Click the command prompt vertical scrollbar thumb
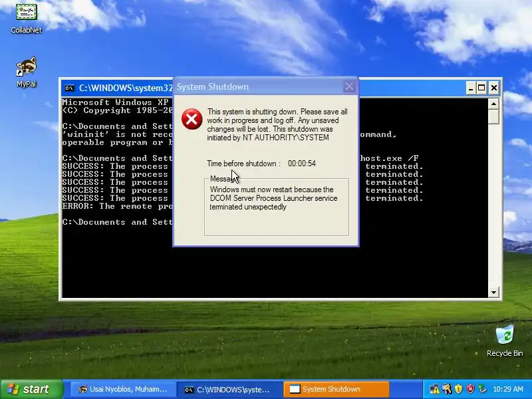 click(493, 117)
